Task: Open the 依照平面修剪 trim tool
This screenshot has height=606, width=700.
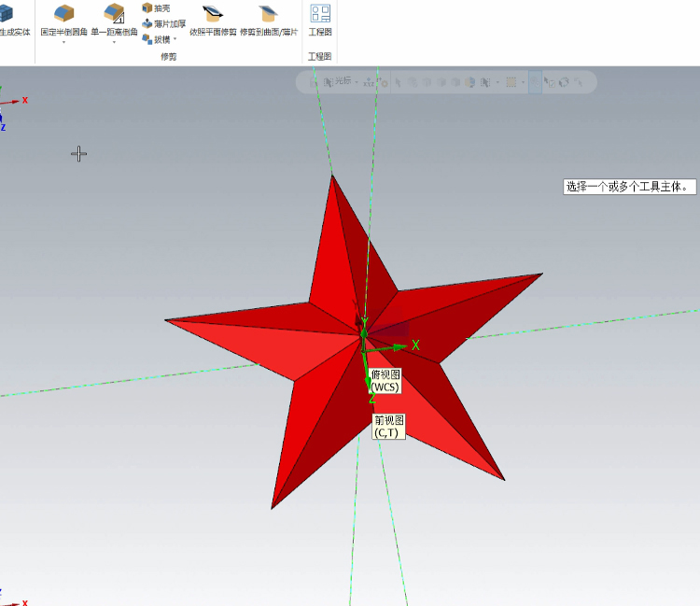Action: (x=213, y=13)
